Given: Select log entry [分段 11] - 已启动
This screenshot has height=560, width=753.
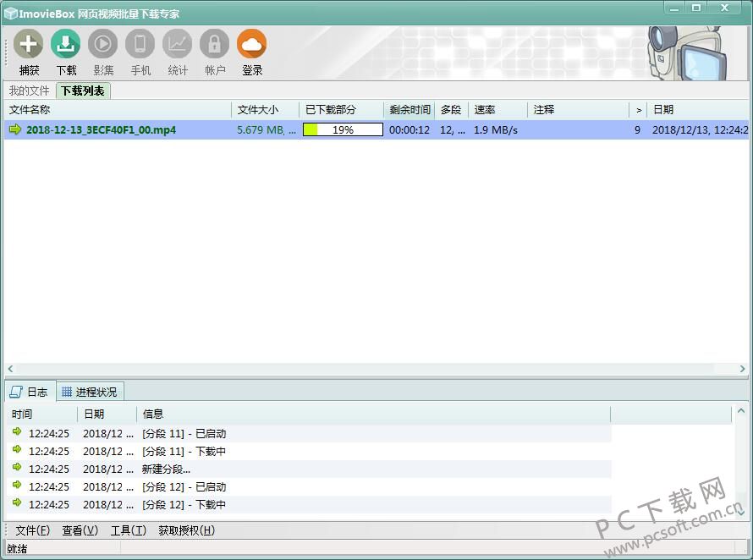Looking at the screenshot, I should pos(310,433).
